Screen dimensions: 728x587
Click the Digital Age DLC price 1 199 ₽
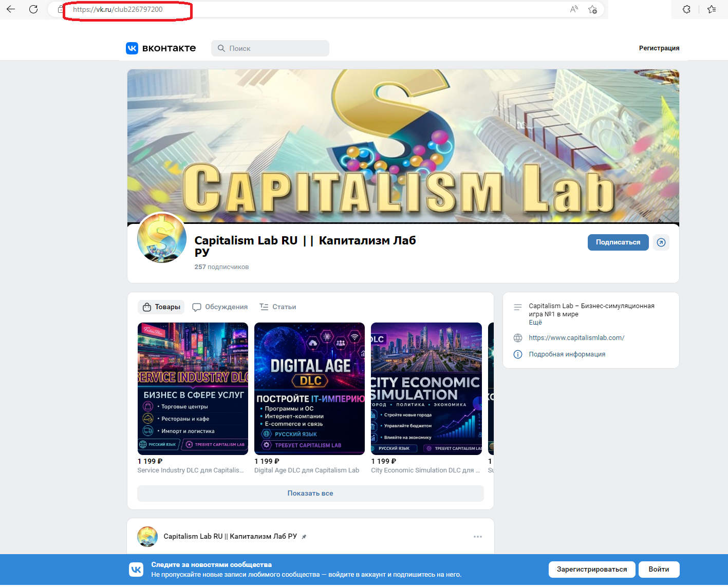click(267, 462)
